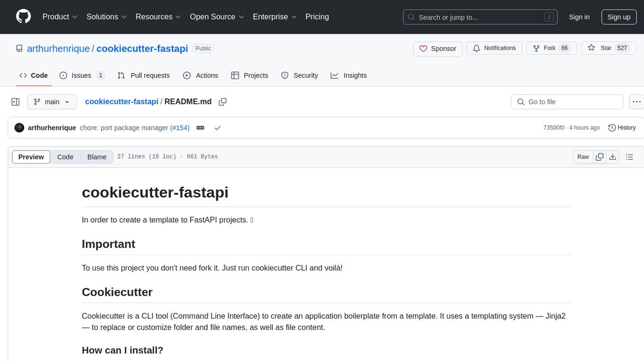
Task: Switch to the Insights tab
Action: (x=349, y=75)
